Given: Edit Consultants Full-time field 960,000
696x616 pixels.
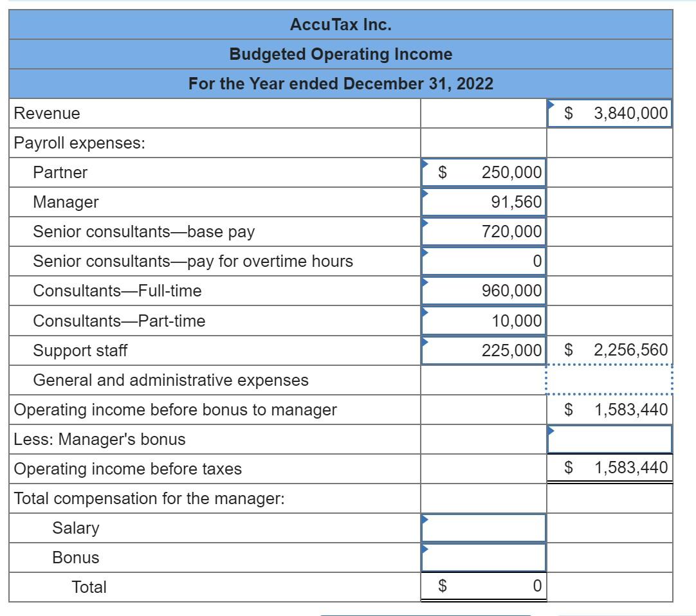Looking at the screenshot, I should (483, 291).
